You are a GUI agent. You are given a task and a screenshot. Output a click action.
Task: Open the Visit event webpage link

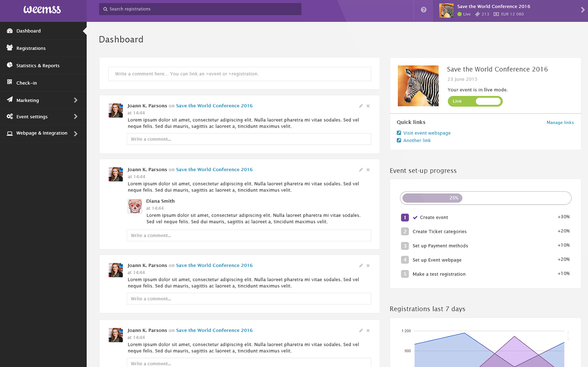[x=427, y=133]
